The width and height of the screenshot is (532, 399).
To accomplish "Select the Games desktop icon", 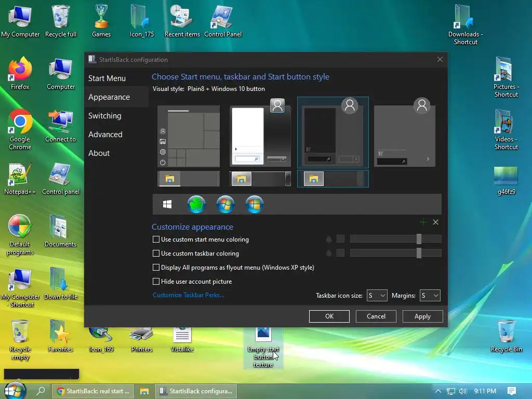I will click(101, 21).
